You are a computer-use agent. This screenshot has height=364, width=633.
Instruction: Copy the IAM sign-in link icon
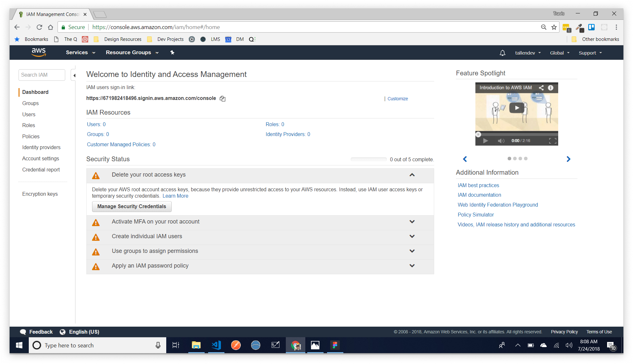point(223,99)
